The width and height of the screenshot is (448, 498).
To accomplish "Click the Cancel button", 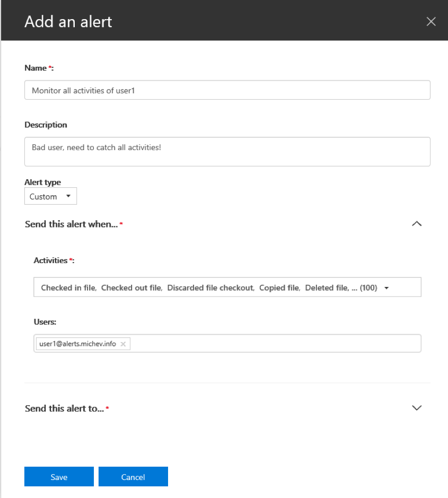I will [133, 476].
